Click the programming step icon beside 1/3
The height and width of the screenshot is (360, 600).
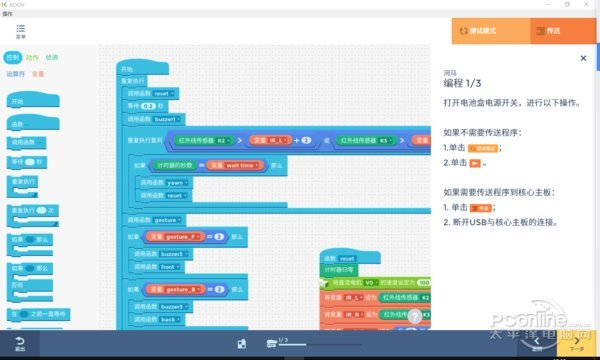pyautogui.click(x=271, y=344)
